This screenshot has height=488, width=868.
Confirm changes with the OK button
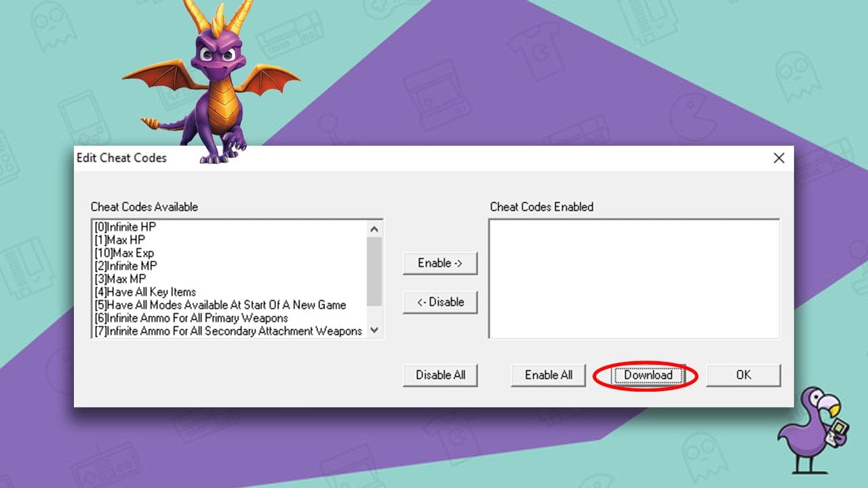[743, 374]
